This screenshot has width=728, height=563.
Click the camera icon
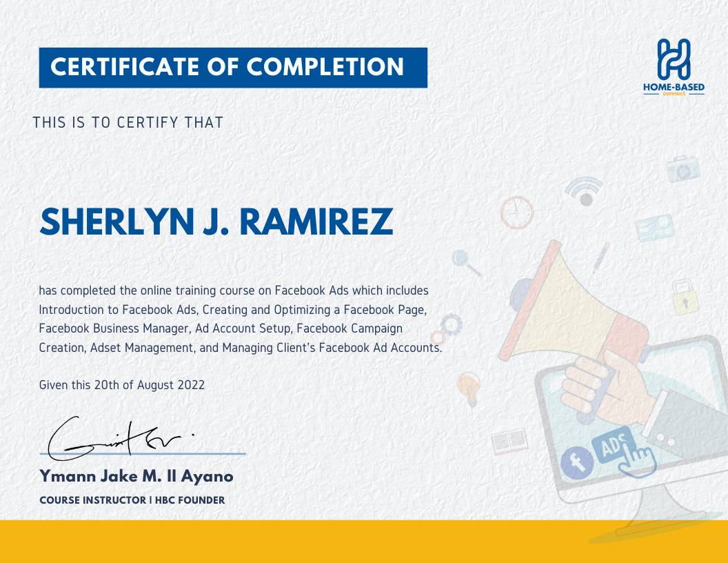tap(683, 168)
